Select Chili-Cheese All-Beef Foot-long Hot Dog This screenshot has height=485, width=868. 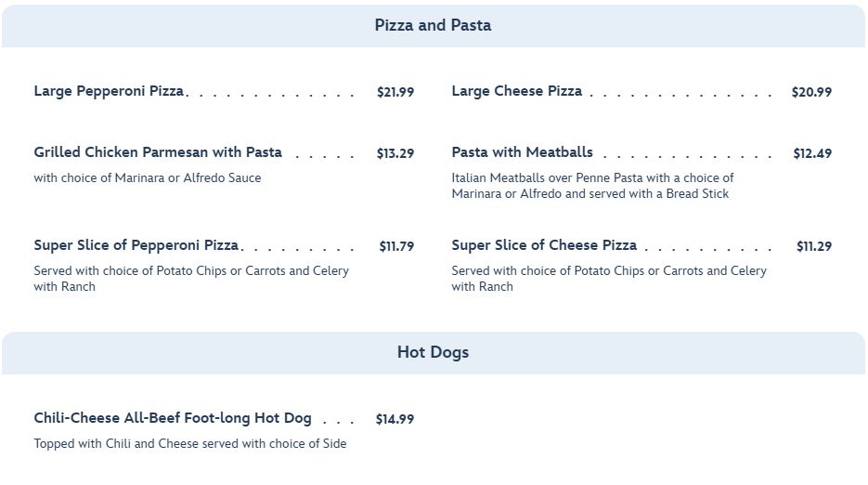point(173,418)
